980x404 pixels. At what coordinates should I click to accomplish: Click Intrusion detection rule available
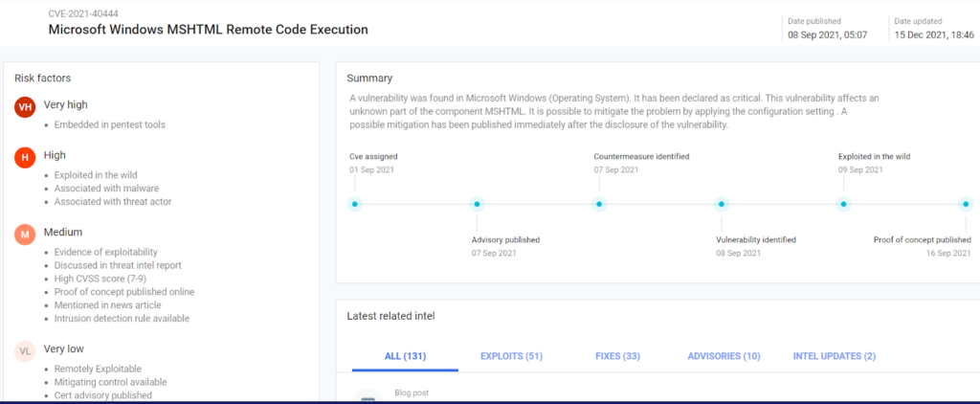[x=122, y=319]
